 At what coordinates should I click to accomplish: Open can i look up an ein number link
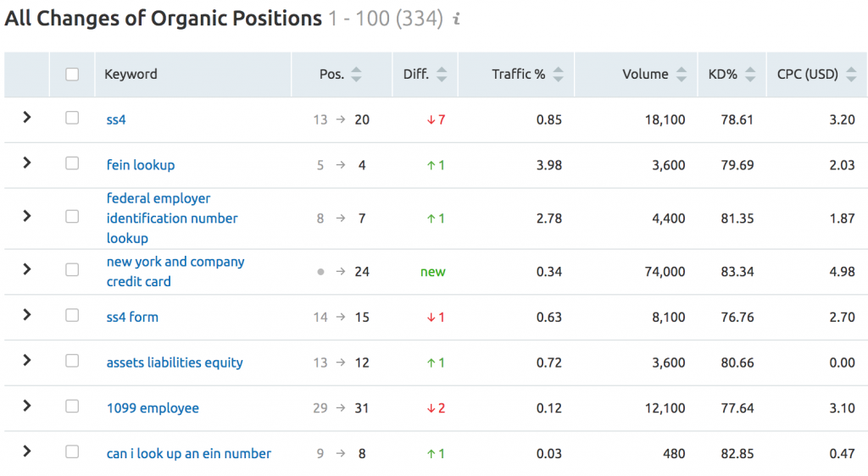tap(189, 453)
